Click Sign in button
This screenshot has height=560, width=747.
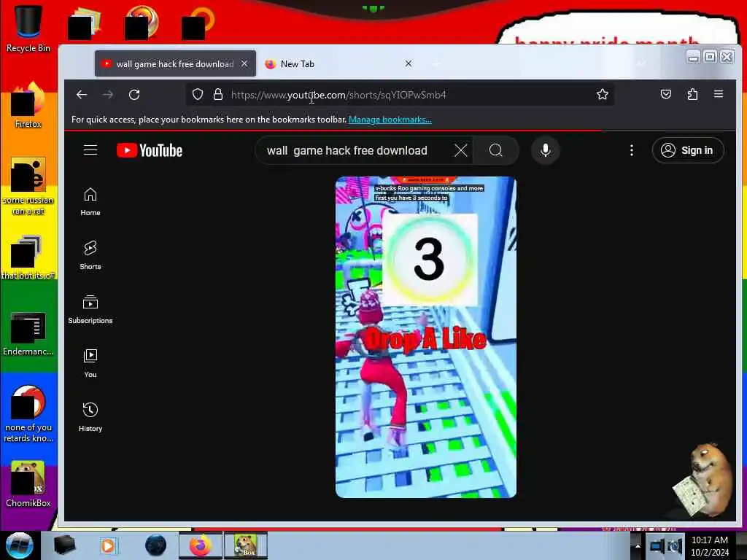point(688,150)
